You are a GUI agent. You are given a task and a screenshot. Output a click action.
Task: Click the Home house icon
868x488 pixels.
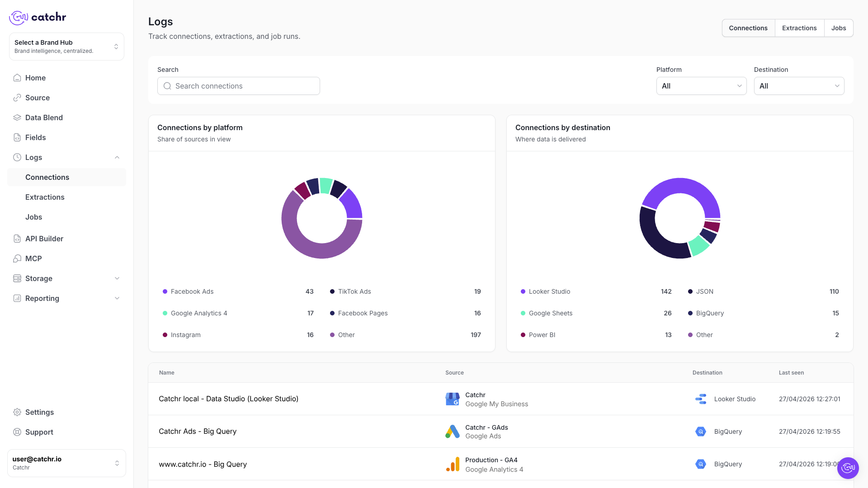[17, 78]
